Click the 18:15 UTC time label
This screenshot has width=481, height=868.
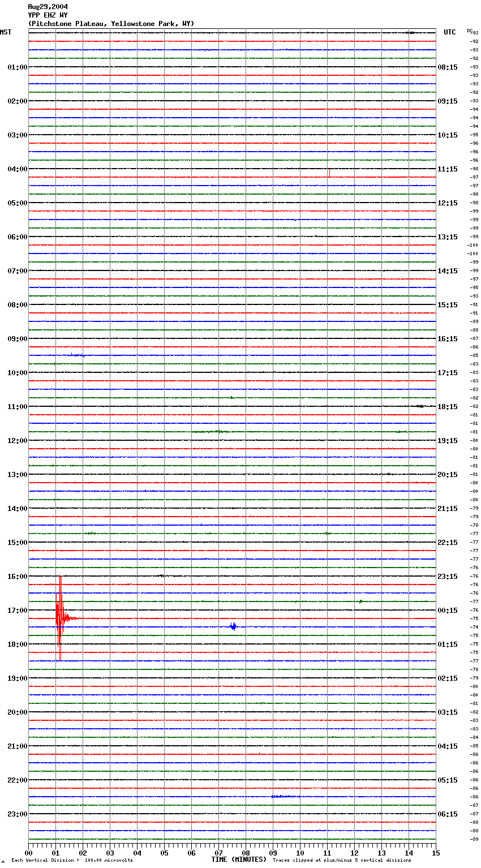point(448,407)
